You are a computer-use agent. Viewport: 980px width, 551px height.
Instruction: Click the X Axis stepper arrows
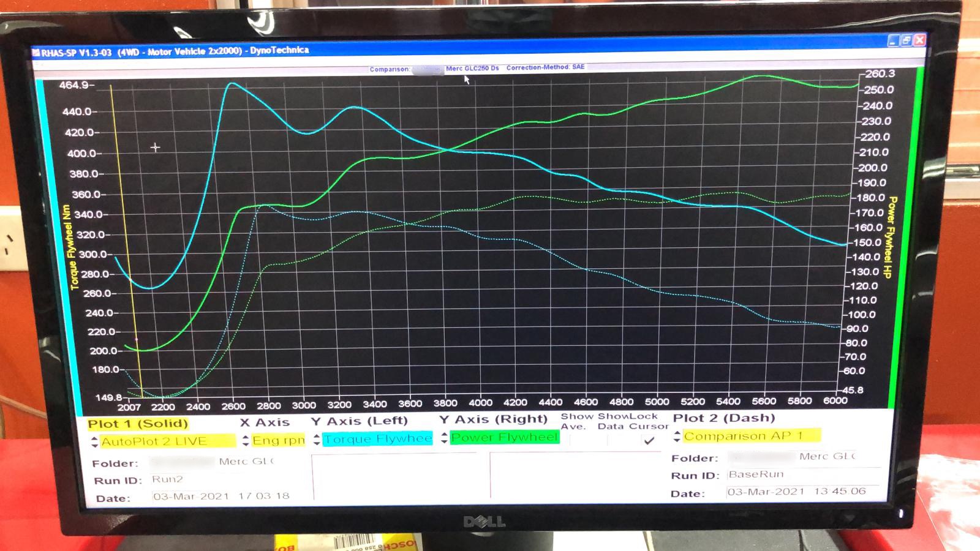246,440
